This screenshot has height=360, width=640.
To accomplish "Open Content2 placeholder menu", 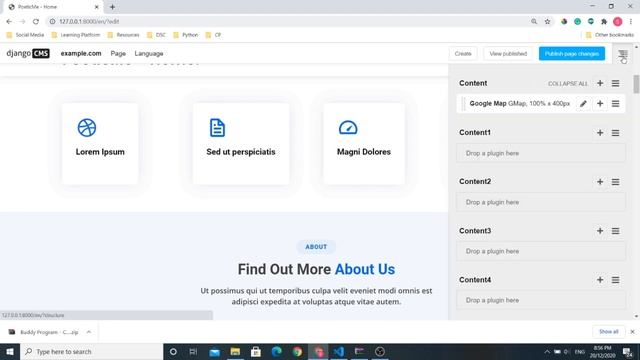I will coord(616,182).
